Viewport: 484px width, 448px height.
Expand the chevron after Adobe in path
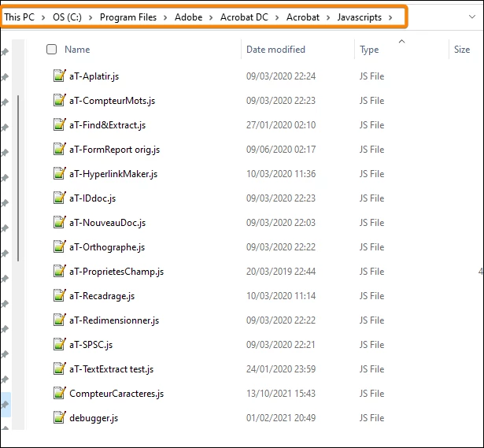pyautogui.click(x=211, y=17)
